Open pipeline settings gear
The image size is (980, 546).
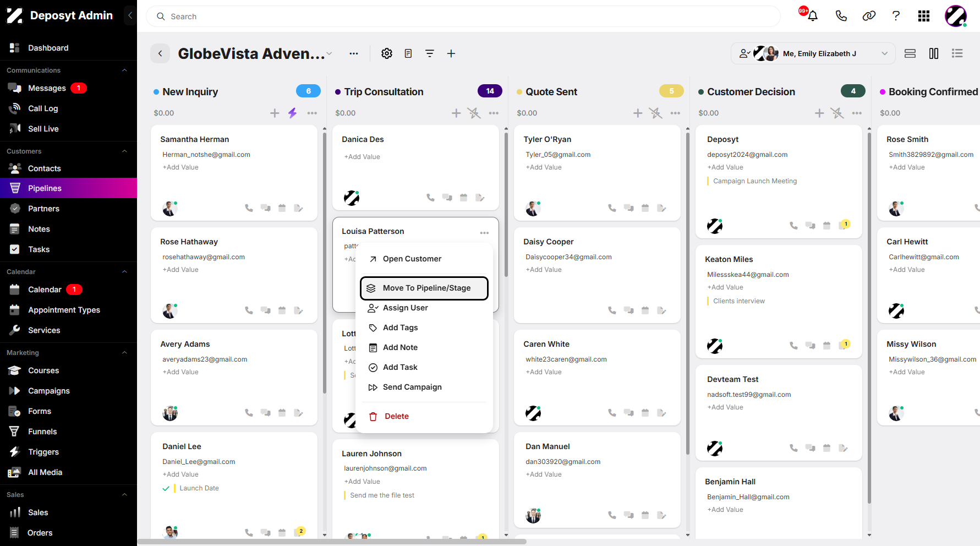[x=387, y=53]
